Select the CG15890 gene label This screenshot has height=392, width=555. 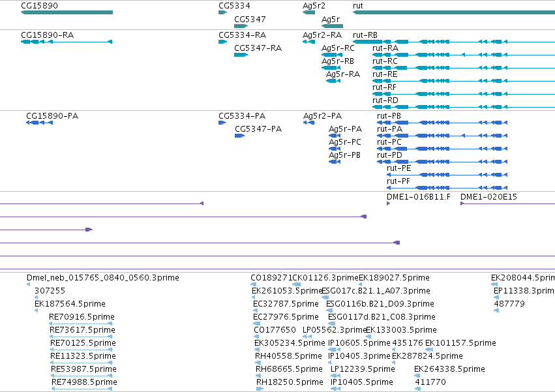point(39,6)
